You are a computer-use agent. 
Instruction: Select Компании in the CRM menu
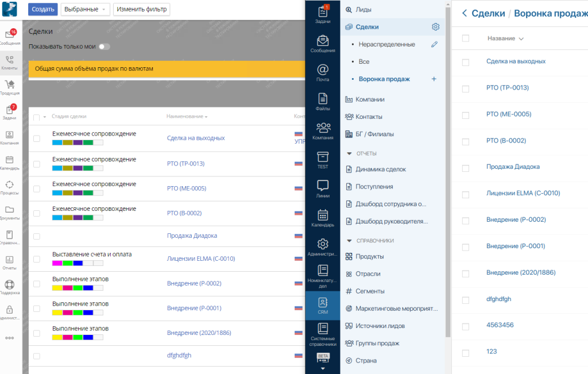pyautogui.click(x=370, y=99)
